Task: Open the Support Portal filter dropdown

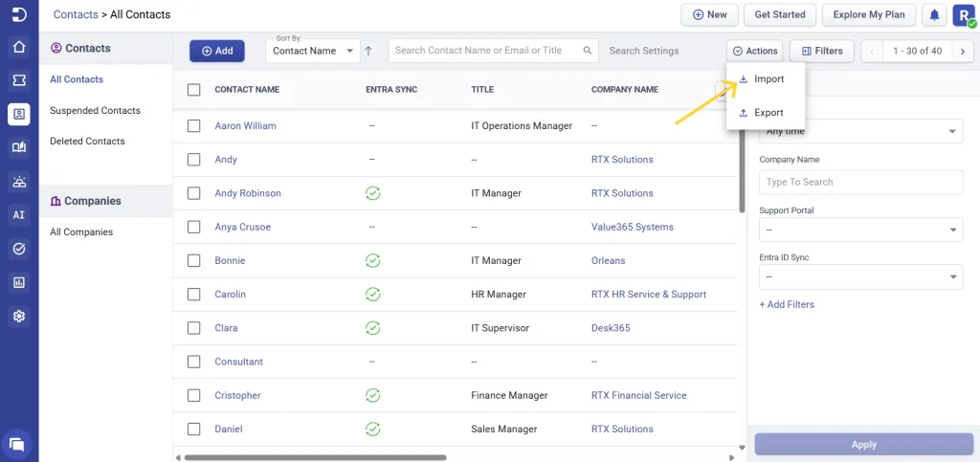Action: pos(860,230)
